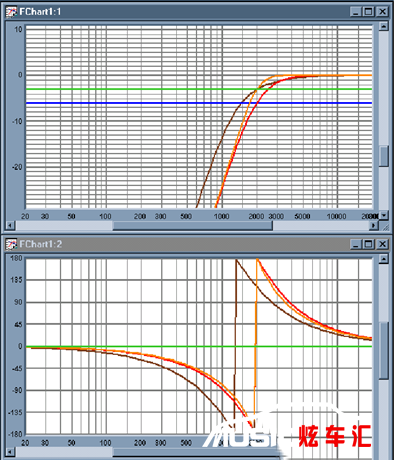This screenshot has height=460, width=394.
Task: Close the FChart1:1 window
Action: [382, 12]
